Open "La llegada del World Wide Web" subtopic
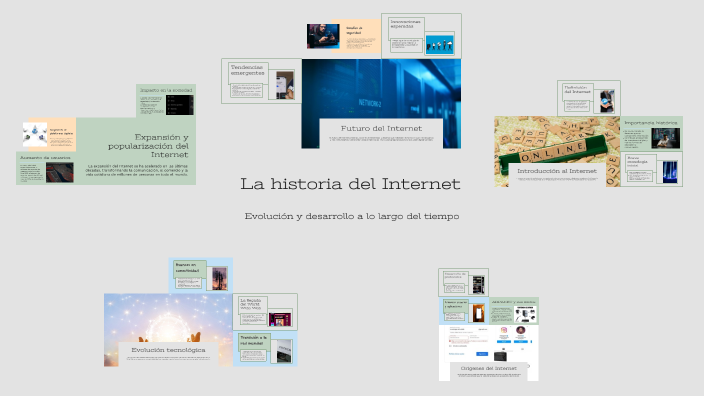The width and height of the screenshot is (704, 396). click(251, 304)
